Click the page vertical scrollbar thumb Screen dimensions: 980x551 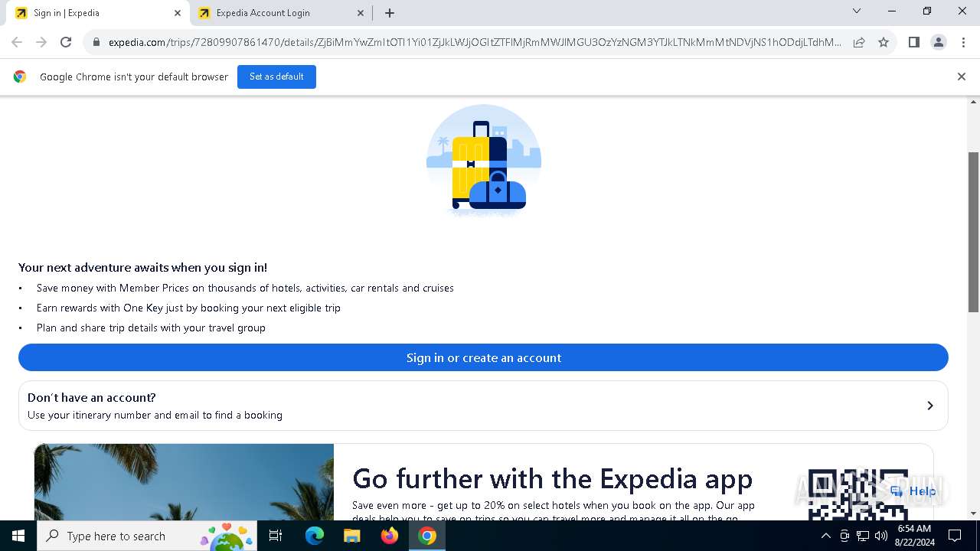click(974, 232)
